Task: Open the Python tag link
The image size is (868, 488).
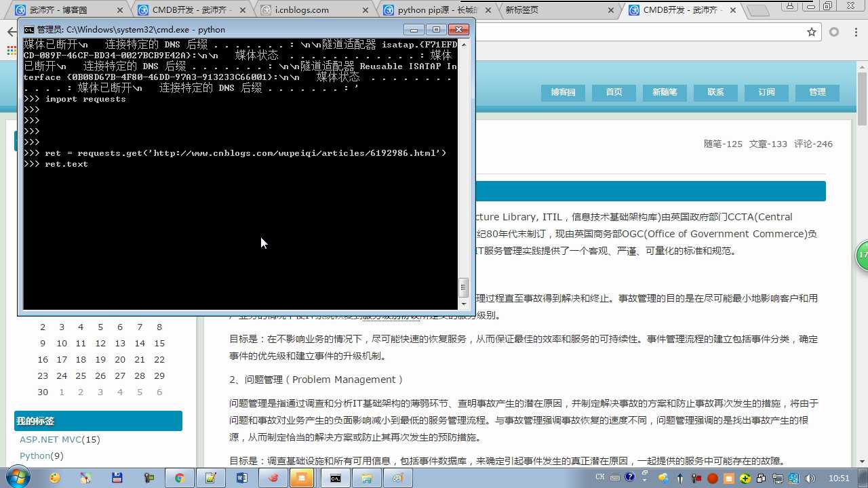Action: click(x=35, y=455)
